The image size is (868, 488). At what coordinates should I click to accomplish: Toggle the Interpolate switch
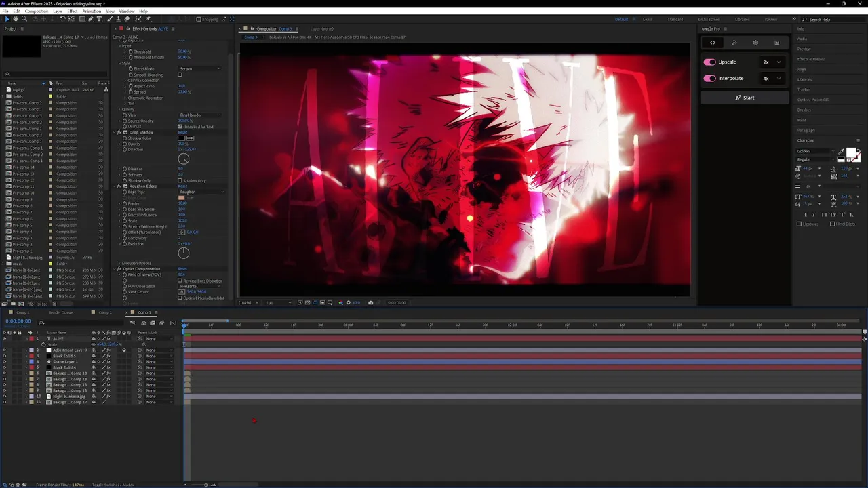click(x=710, y=78)
